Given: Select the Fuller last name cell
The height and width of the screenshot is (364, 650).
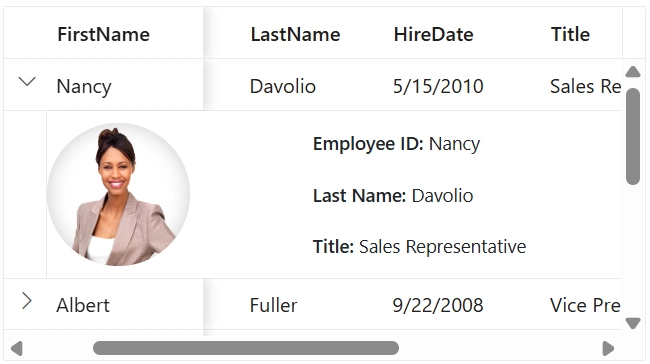Looking at the screenshot, I should (x=273, y=305).
